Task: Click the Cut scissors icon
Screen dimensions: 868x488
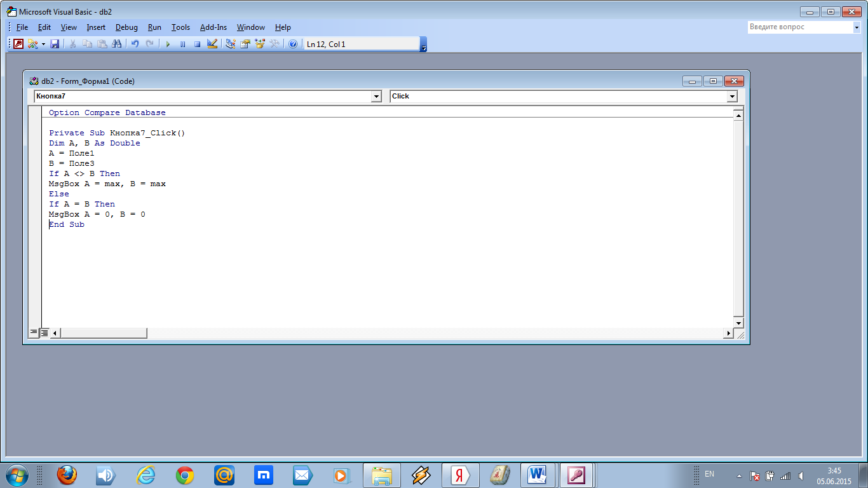Action: coord(73,44)
